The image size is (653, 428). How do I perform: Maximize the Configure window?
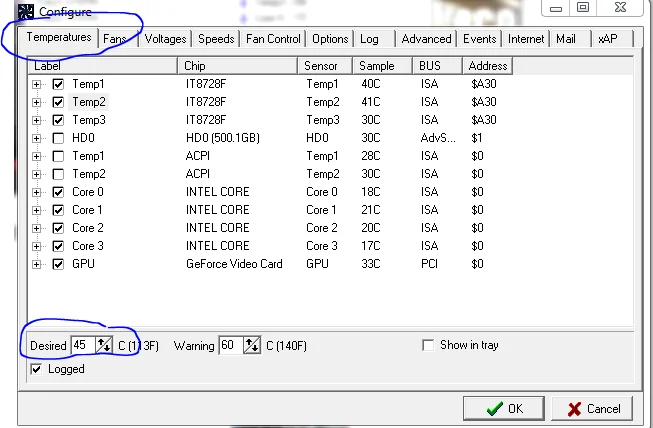point(583,7)
